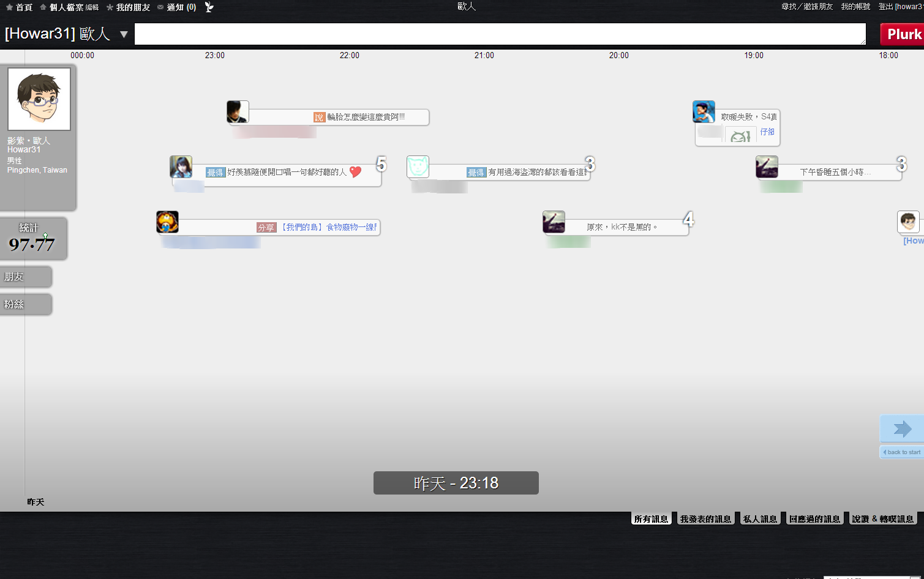This screenshot has height=579, width=924.
Task: Click the sprout icon in top navigation
Action: coord(209,7)
